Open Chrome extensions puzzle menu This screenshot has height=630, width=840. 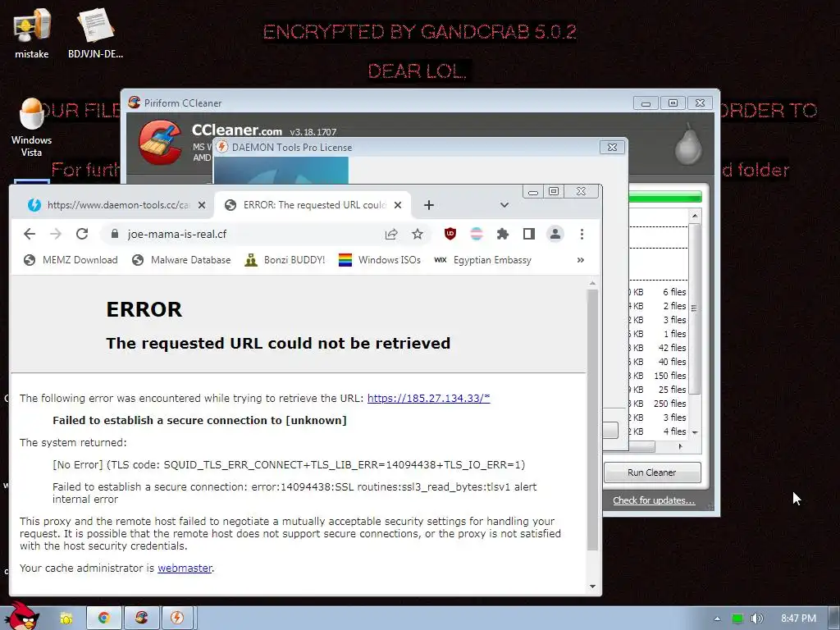pyautogui.click(x=503, y=234)
